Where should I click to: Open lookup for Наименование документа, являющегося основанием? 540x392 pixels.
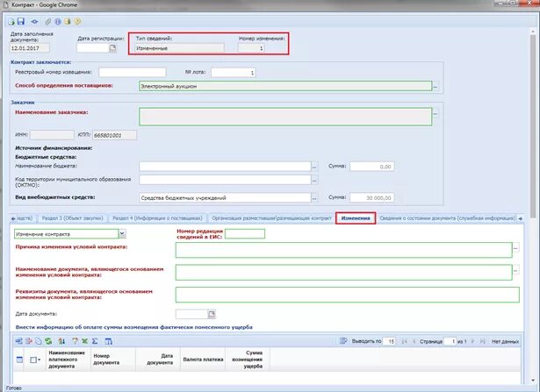516,270
